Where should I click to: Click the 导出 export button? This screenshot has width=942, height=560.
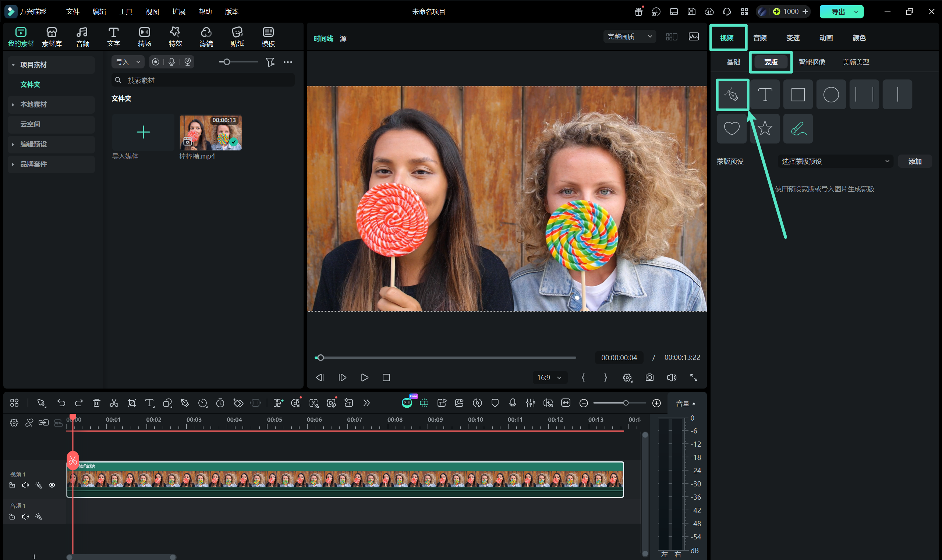coord(838,12)
